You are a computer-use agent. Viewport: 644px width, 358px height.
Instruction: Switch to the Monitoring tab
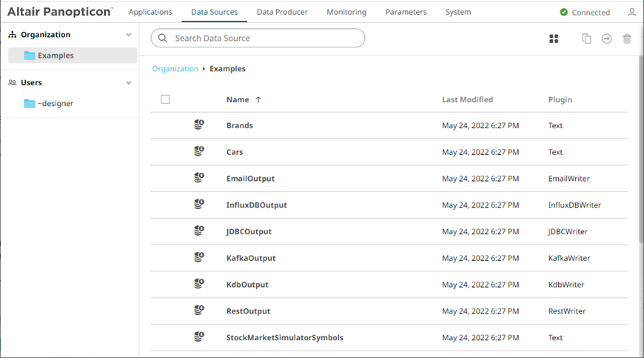pyautogui.click(x=346, y=12)
